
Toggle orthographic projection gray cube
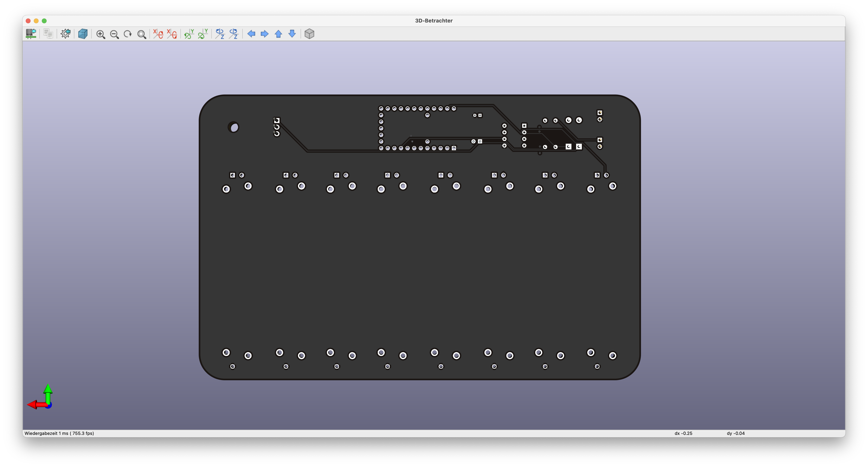coord(309,34)
